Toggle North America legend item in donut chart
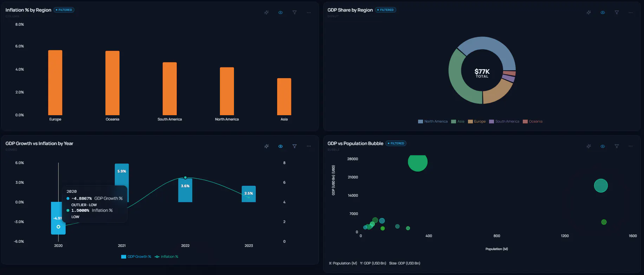Screen dimensions: 644x275 433,122
